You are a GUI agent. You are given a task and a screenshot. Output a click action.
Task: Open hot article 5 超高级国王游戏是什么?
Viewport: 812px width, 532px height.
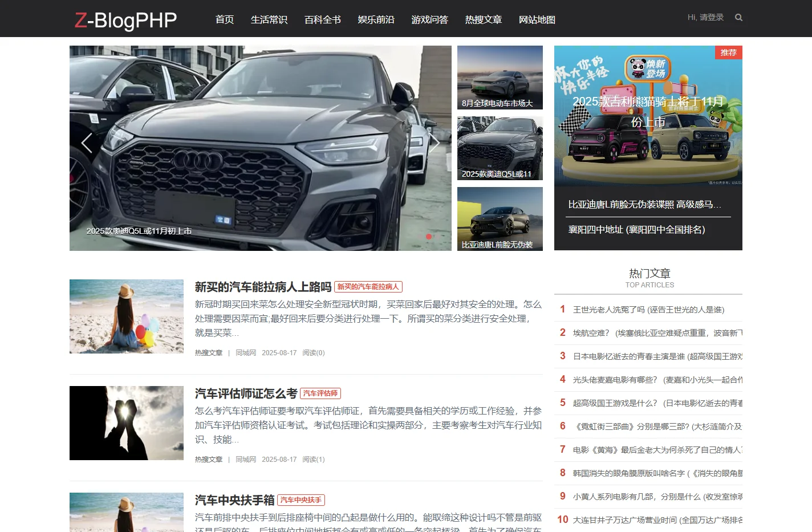657,403
